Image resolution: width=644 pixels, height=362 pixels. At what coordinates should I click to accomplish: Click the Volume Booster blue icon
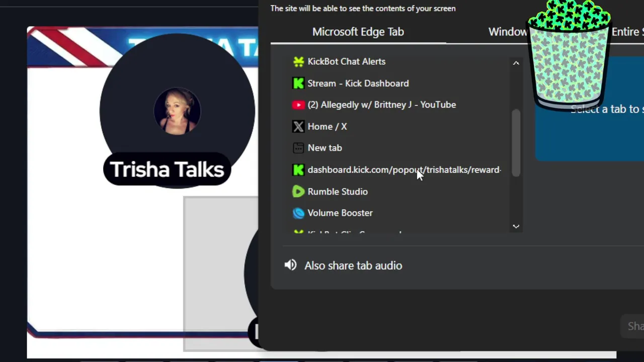pyautogui.click(x=298, y=213)
